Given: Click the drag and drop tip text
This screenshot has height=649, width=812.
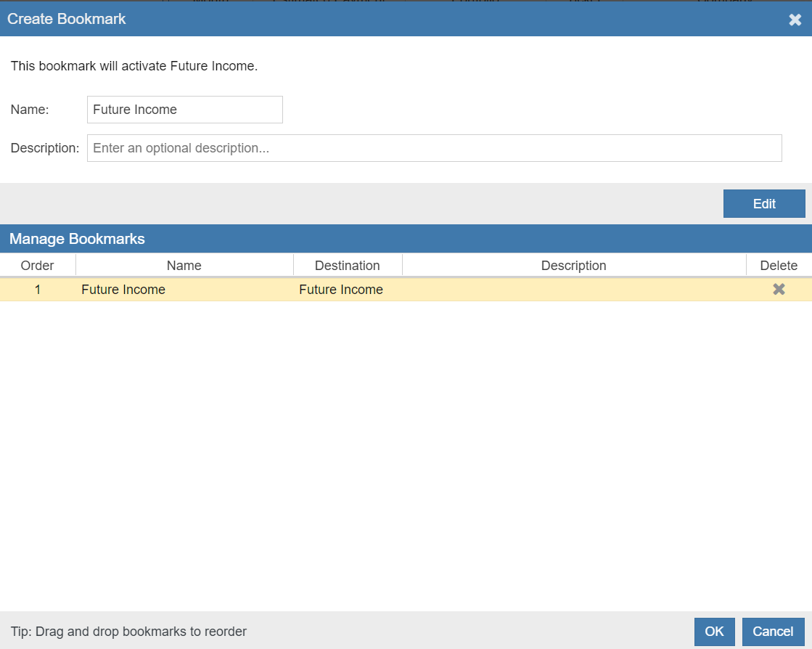Looking at the screenshot, I should (x=128, y=632).
